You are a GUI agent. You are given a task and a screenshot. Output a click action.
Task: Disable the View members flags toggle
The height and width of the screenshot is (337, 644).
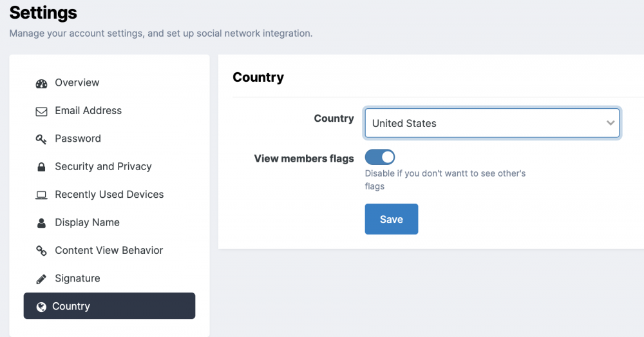[380, 158]
